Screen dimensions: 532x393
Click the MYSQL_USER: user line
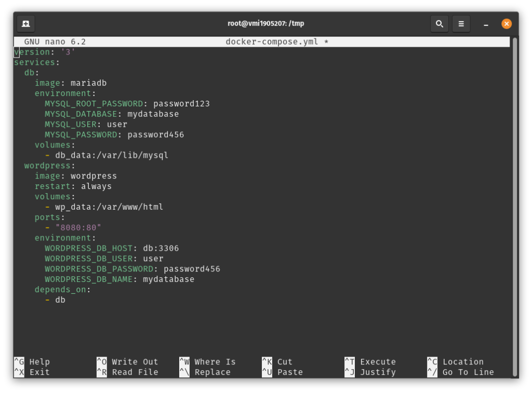[x=86, y=125]
